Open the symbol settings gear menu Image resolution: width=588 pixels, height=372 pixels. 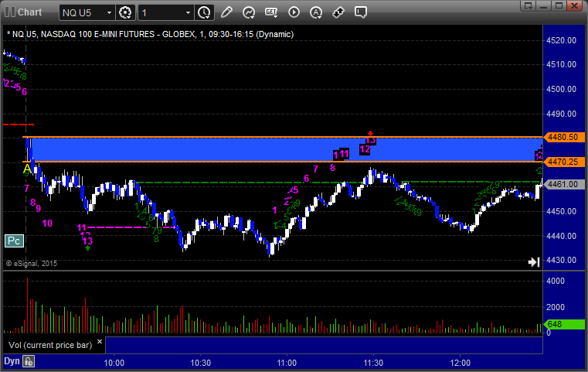tap(125, 12)
